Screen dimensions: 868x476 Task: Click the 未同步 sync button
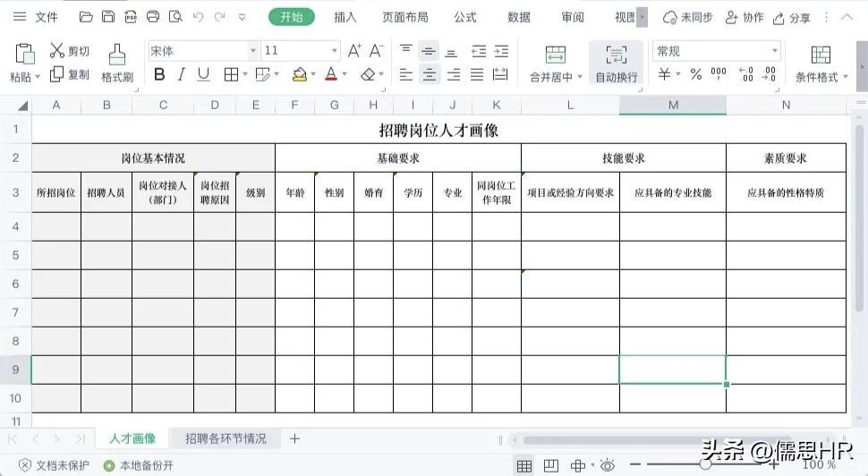[687, 18]
